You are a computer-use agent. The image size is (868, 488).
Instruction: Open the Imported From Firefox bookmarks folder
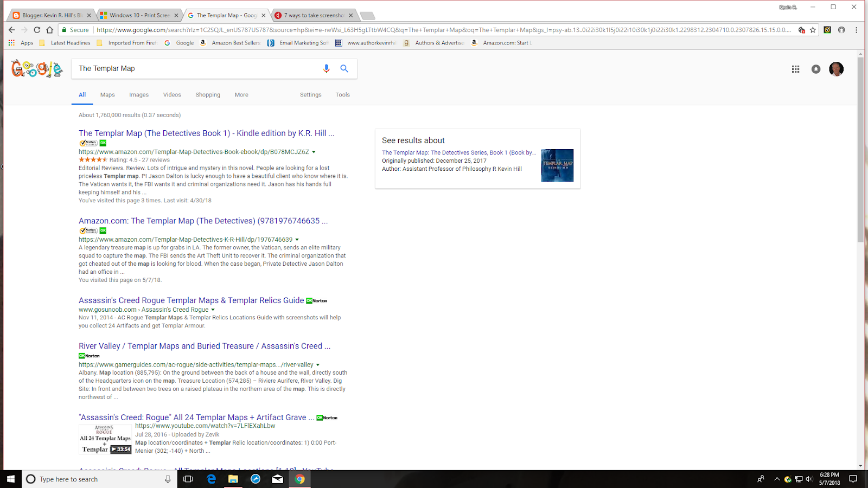pos(126,43)
